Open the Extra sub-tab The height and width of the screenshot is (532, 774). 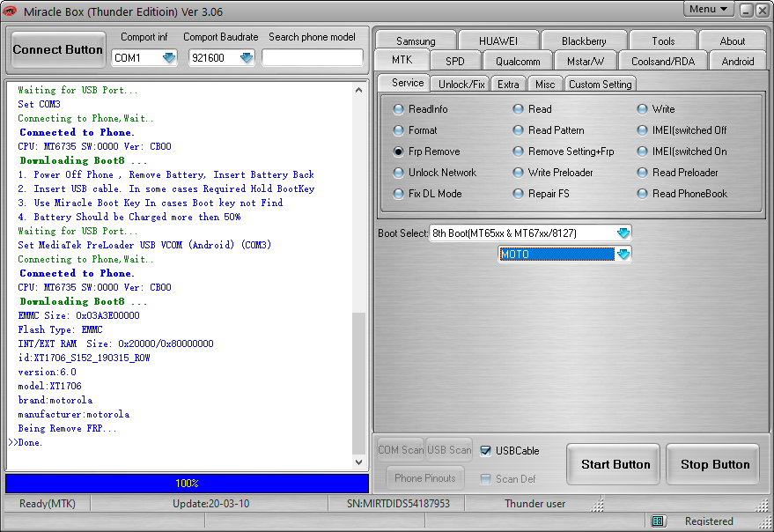tap(508, 85)
